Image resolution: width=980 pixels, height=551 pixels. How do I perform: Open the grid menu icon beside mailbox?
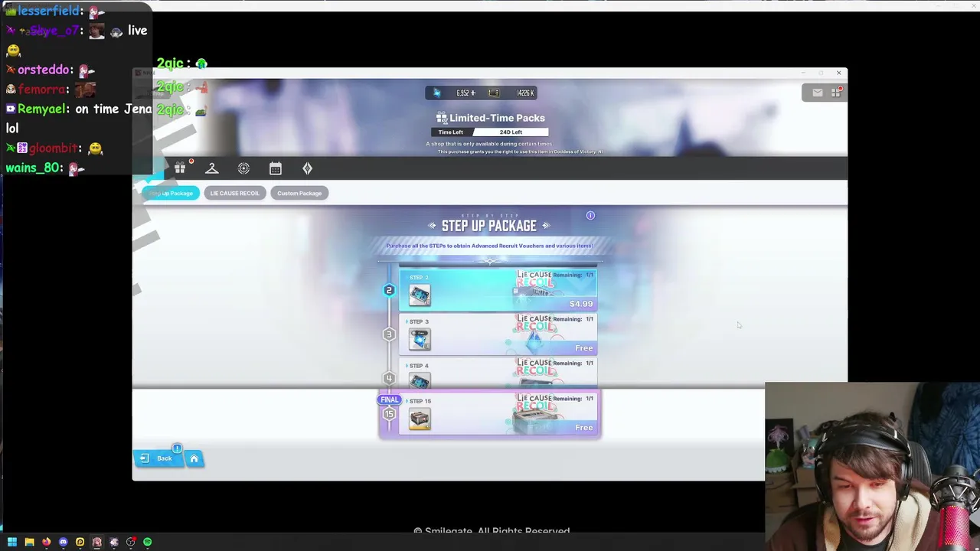coord(836,93)
